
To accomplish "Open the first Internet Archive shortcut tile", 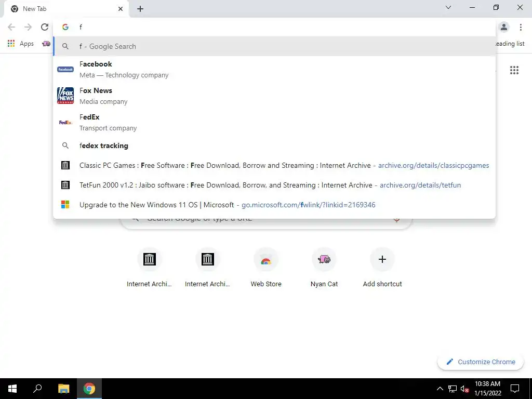I will click(149, 268).
